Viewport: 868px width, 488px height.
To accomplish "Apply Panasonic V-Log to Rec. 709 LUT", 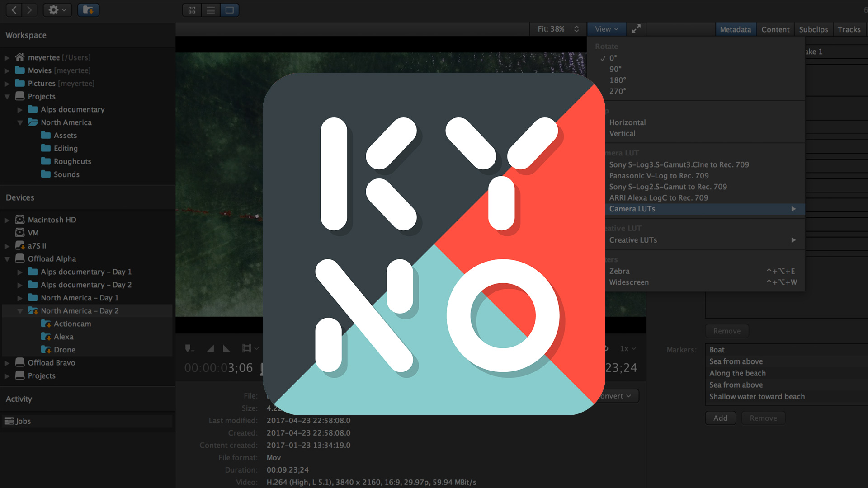I will tap(659, 176).
